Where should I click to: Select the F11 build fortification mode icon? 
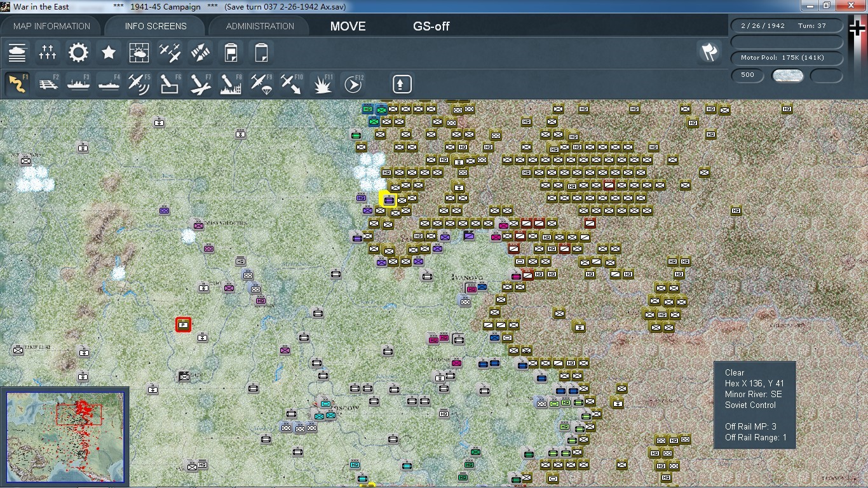click(322, 84)
